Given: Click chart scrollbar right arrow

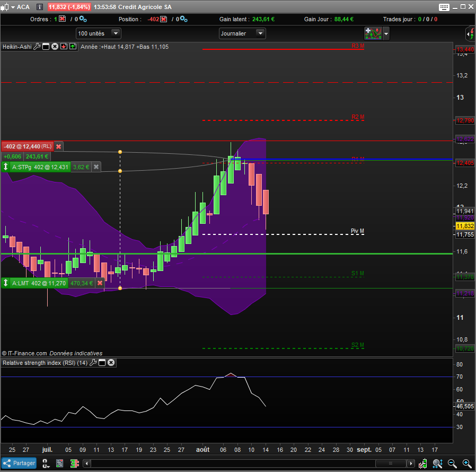Looking at the screenshot, I should pyautogui.click(x=411, y=464).
